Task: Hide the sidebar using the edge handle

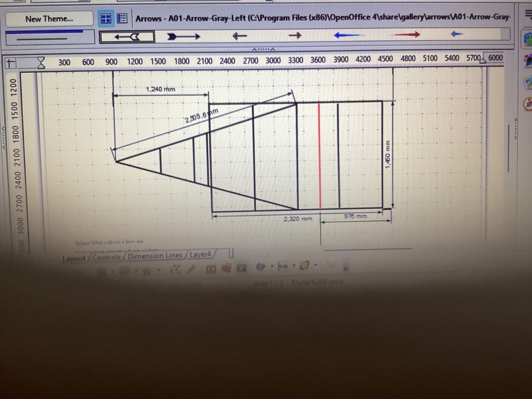Action: coord(515,128)
